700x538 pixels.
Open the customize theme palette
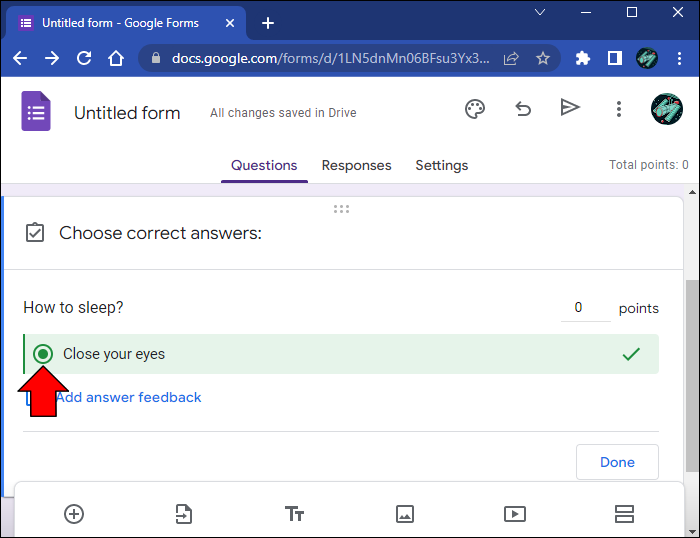pos(475,109)
